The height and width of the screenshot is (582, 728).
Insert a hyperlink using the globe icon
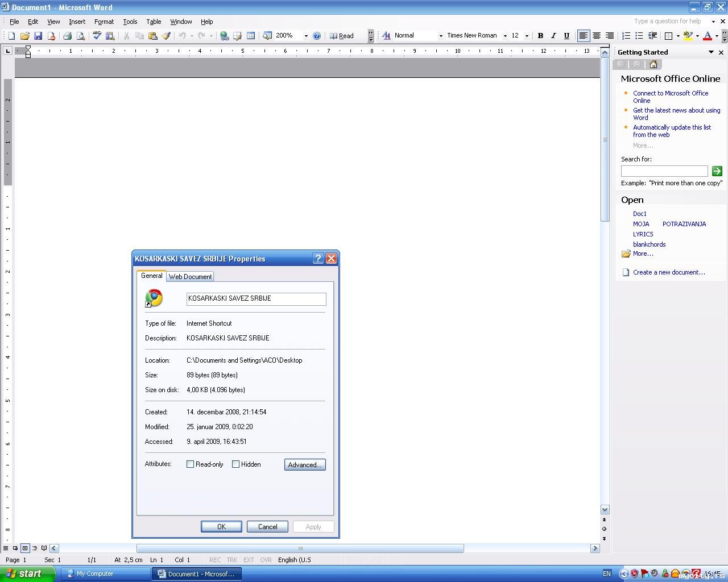pos(225,36)
